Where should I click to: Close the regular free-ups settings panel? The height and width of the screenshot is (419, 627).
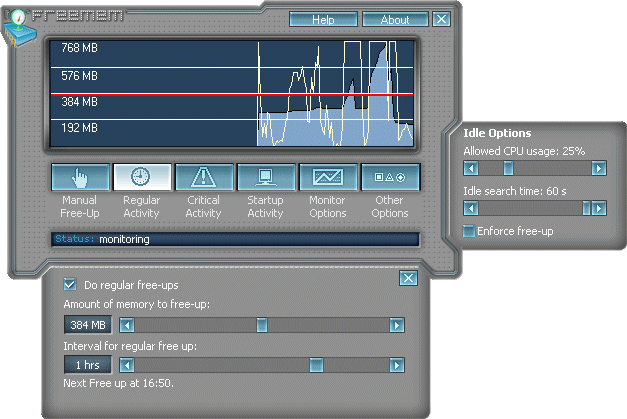(x=408, y=278)
